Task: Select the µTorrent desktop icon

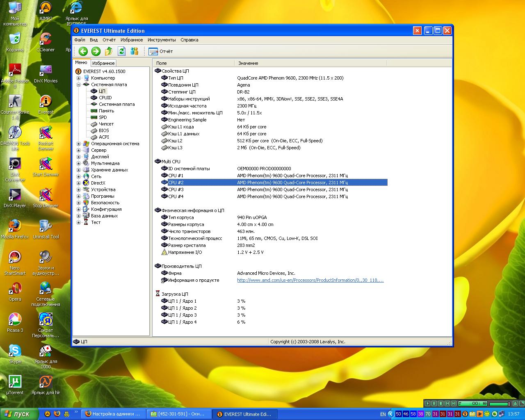Action: click(x=15, y=385)
